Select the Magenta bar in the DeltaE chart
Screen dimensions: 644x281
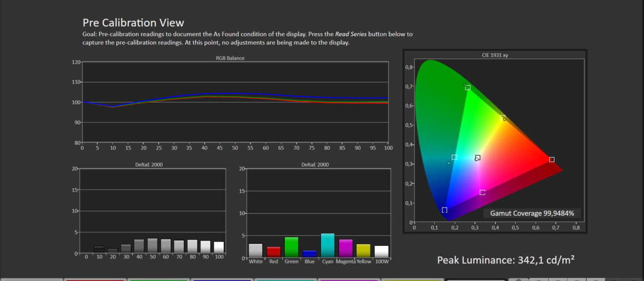coord(346,249)
